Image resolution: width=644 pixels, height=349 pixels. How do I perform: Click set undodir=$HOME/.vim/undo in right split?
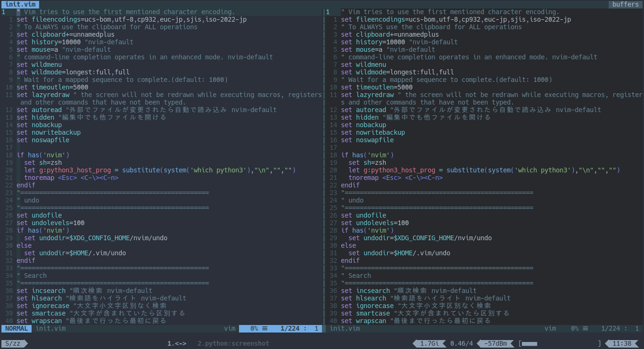(x=399, y=253)
